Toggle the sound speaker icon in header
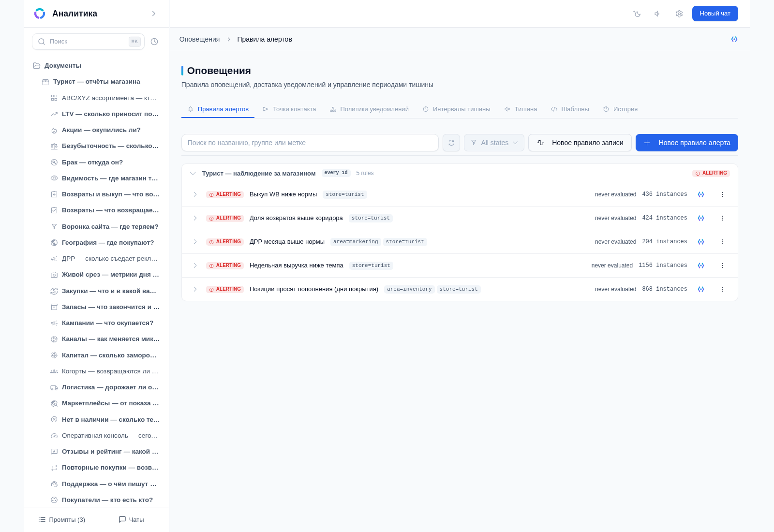 pyautogui.click(x=657, y=14)
